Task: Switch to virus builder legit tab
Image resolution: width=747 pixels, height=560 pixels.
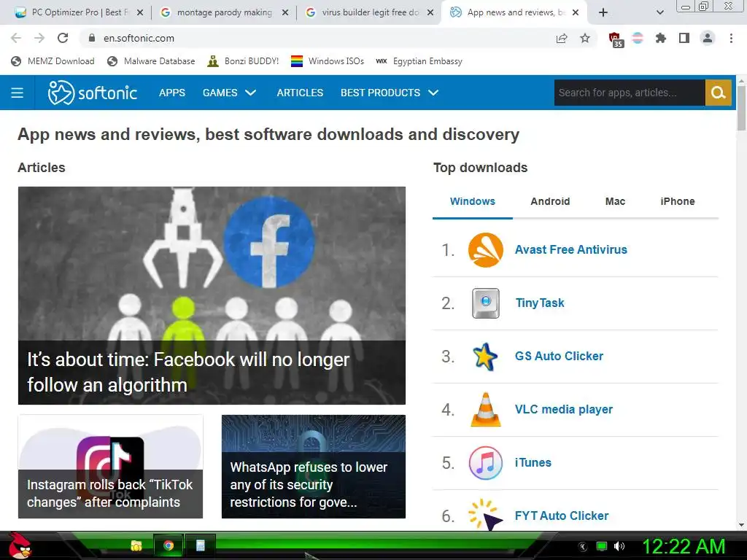Action: point(368,12)
